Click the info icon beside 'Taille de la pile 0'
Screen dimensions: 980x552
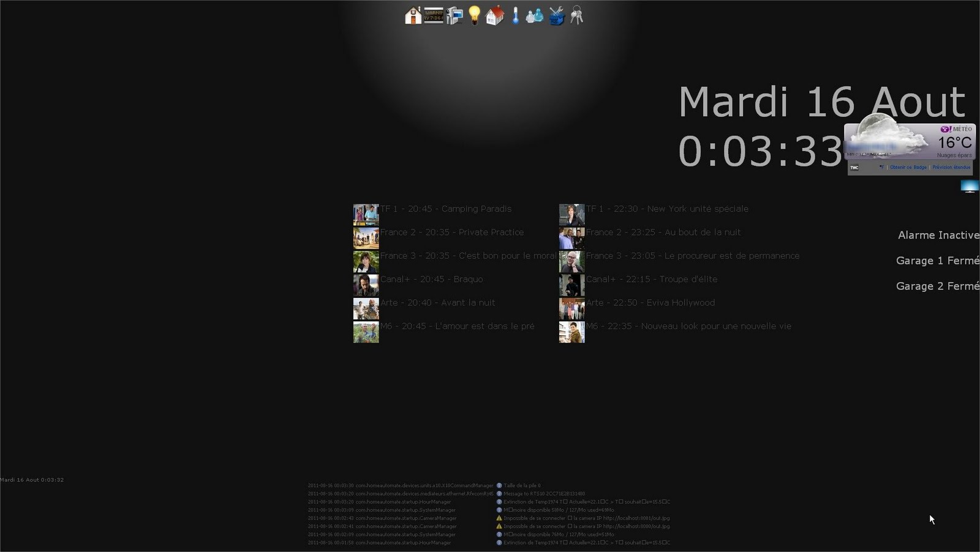pos(499,485)
